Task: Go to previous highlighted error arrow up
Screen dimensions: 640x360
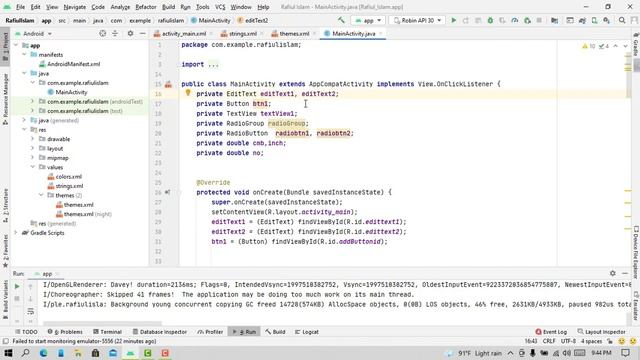Action: click(616, 46)
